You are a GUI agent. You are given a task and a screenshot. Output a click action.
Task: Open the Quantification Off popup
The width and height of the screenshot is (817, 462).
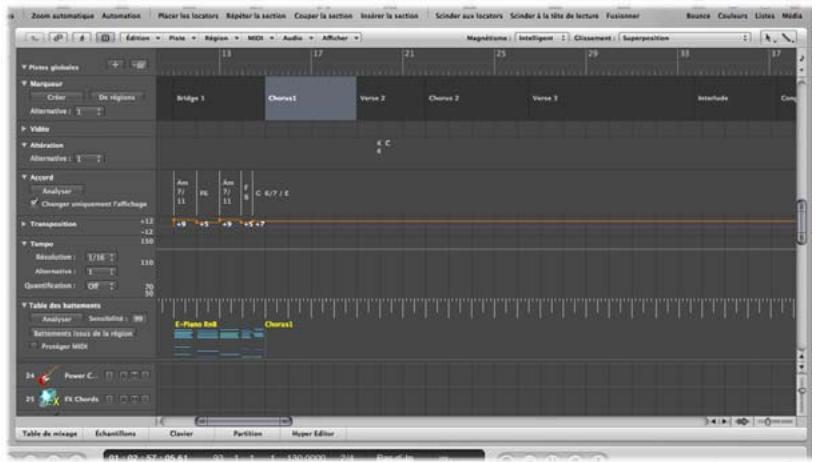(x=100, y=285)
